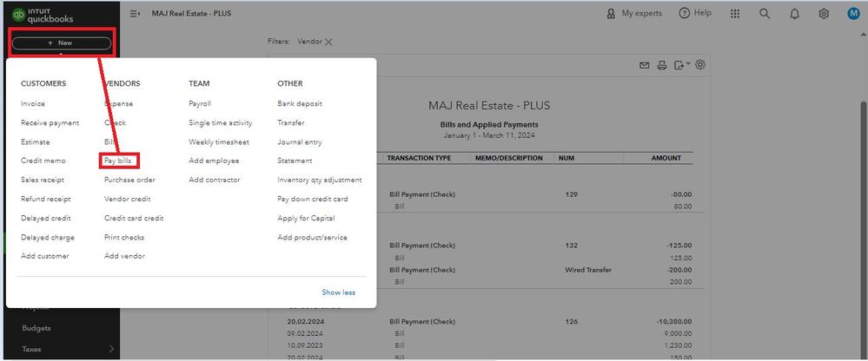Screen dimensions: 868x361
Task: Select Apply for Capital
Action: click(306, 219)
